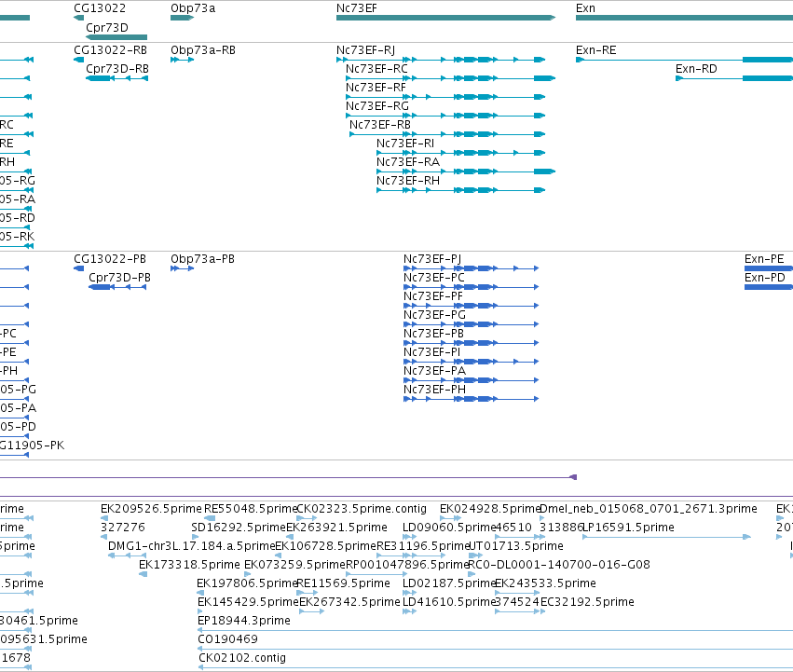This screenshot has width=793, height=672.
Task: Select CK02323.5prime.contig label
Action: [x=362, y=509]
